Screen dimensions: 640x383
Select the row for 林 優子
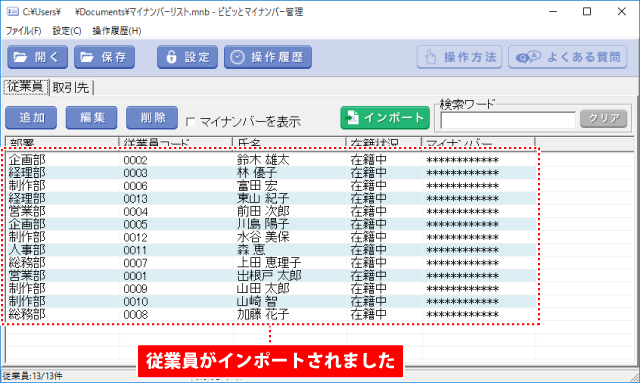point(271,173)
